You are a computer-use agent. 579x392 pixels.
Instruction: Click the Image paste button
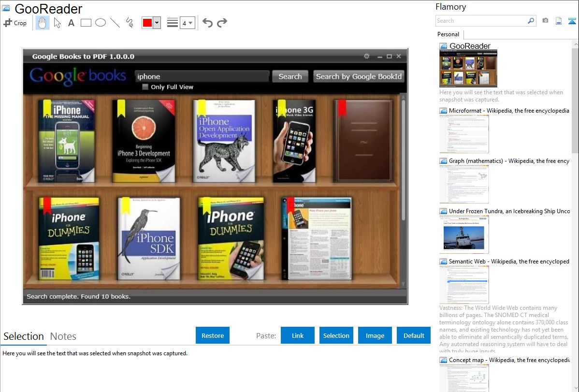point(375,335)
